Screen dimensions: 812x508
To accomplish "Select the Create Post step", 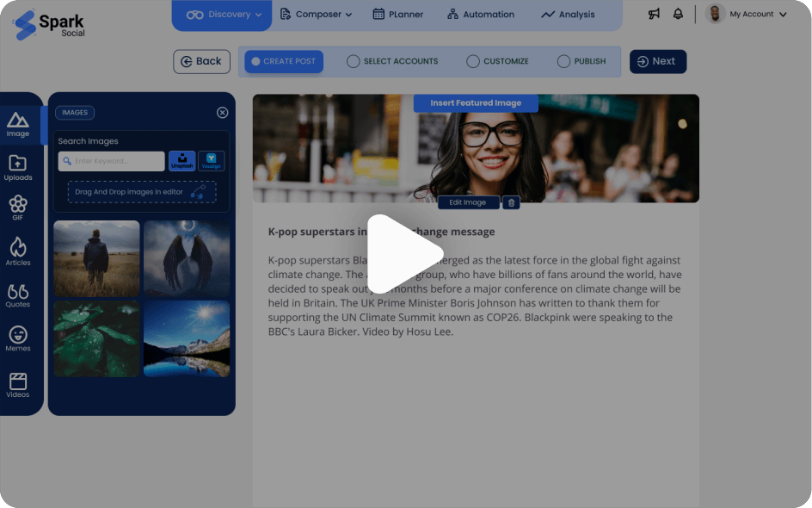I will click(284, 61).
